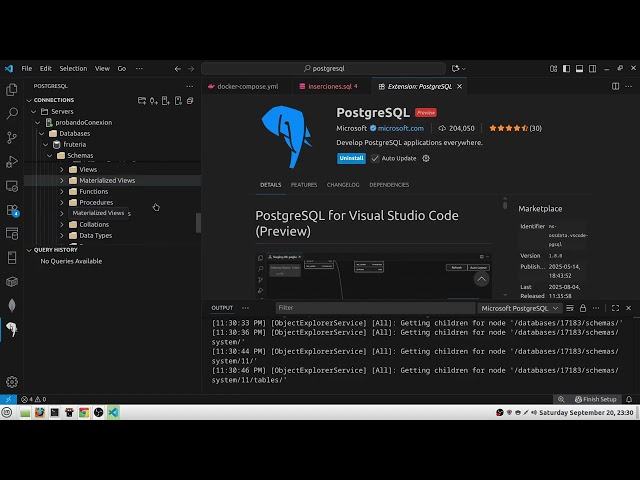Screen dimensions: 640x480
Task: Open the Search view in activity bar
Action: [12, 113]
